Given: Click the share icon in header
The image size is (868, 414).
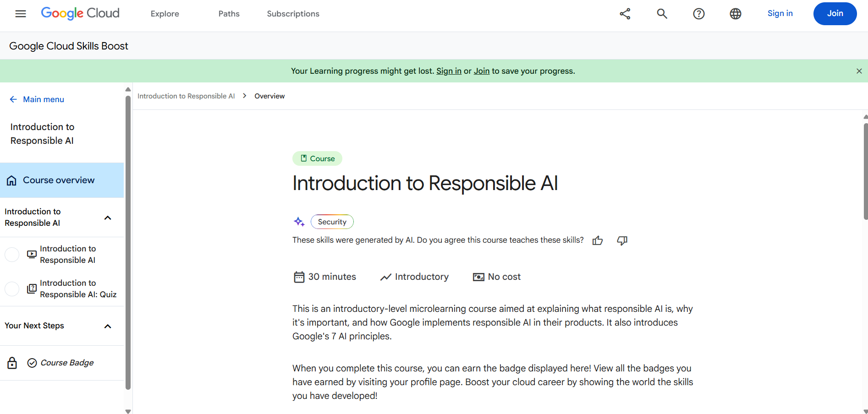Looking at the screenshot, I should click(625, 14).
